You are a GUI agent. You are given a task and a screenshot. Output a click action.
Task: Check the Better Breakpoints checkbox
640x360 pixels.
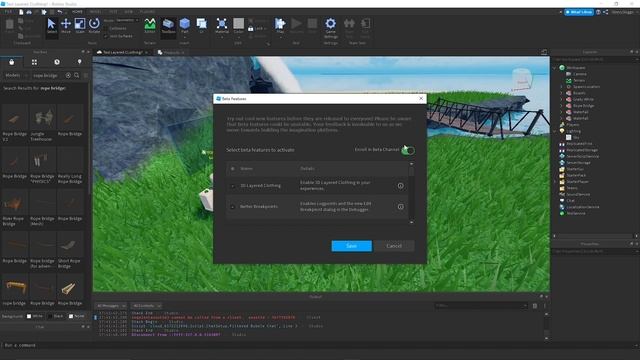[x=233, y=207]
